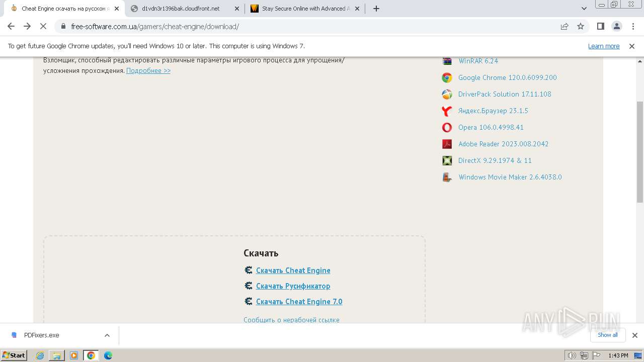The image size is (644, 362).
Task: Go back to the previous page
Action: click(x=11, y=26)
